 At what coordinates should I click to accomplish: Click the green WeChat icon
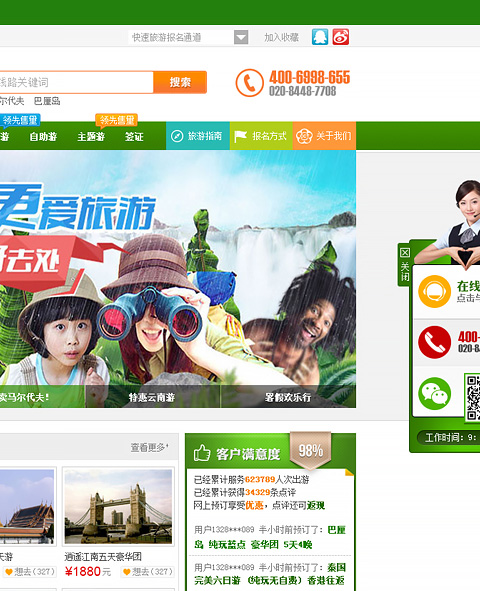coord(434,393)
